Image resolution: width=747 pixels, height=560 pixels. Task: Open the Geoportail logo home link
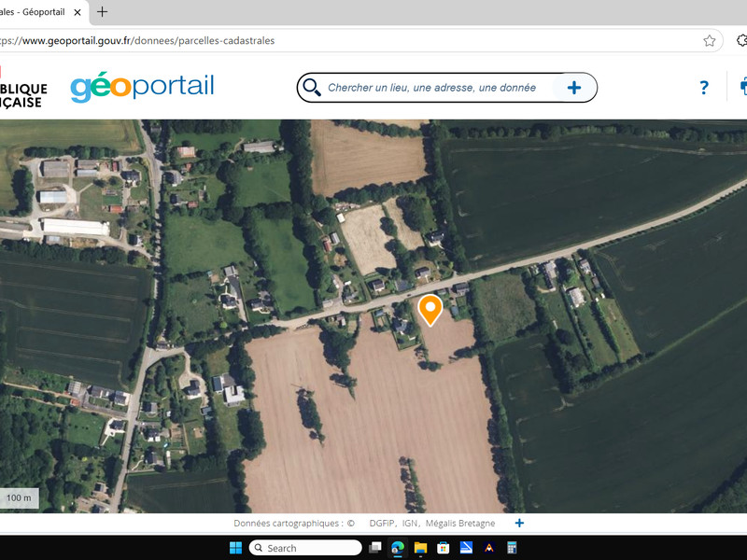(x=143, y=87)
